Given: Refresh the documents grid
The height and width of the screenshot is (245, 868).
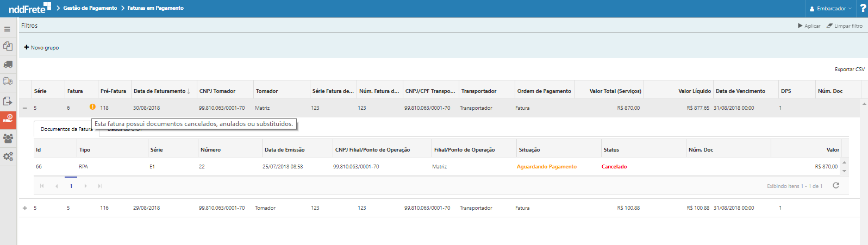Looking at the screenshot, I should click(x=836, y=186).
